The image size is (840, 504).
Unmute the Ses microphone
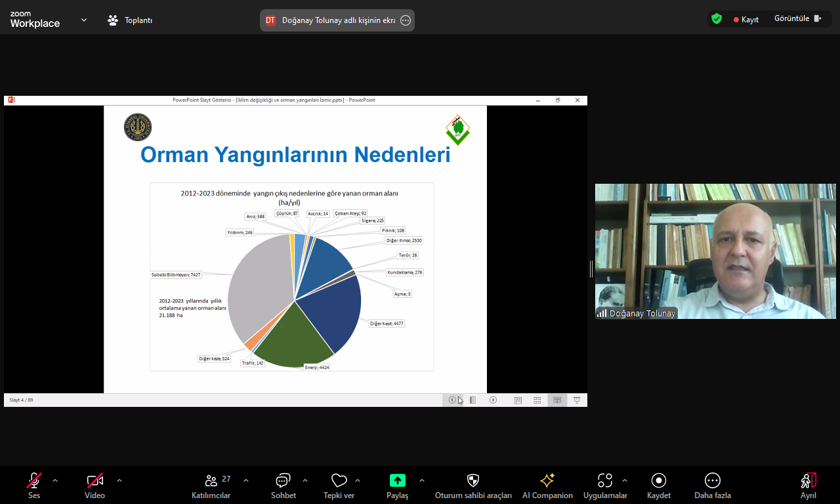[x=33, y=480]
